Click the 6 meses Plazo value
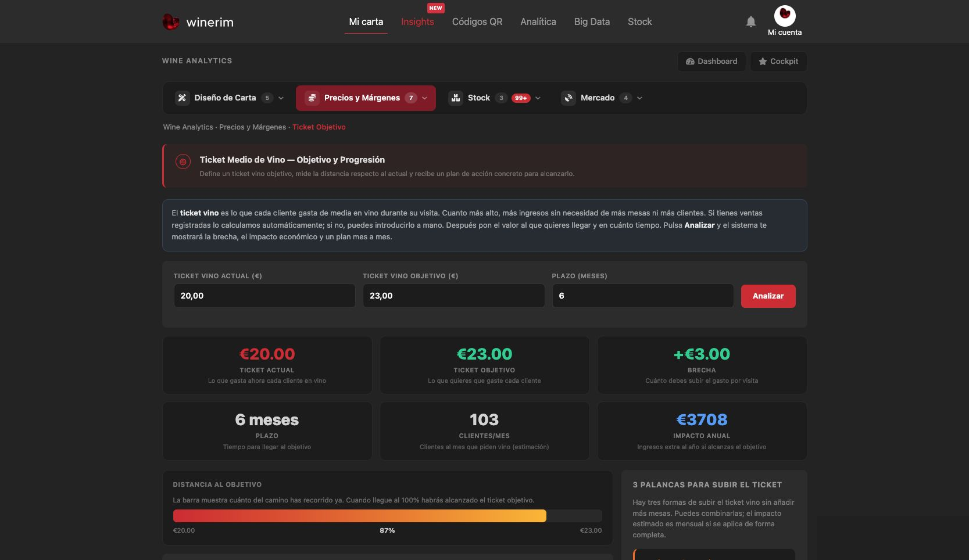The width and height of the screenshot is (969, 560). 267,420
